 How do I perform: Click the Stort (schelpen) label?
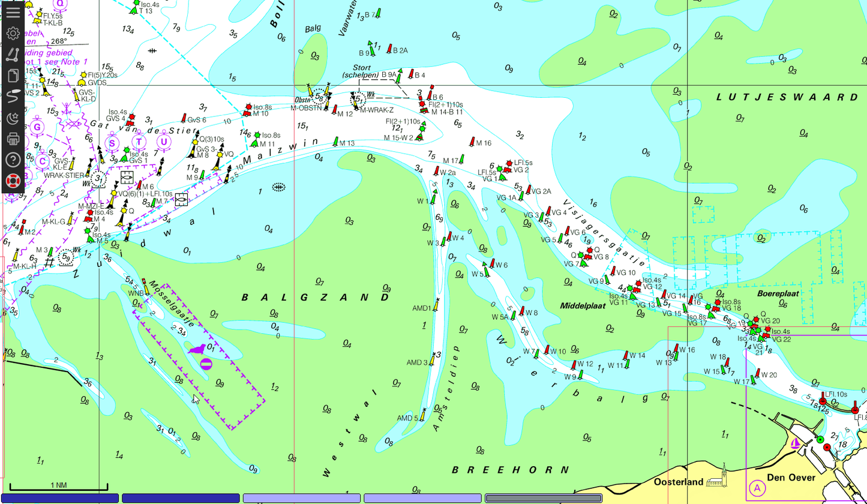361,71
